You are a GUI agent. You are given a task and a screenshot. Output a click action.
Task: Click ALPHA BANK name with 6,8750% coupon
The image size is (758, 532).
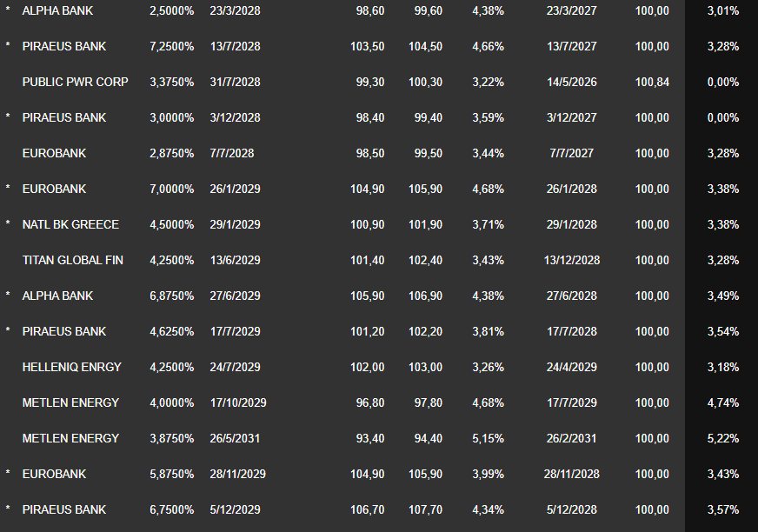[x=57, y=296]
